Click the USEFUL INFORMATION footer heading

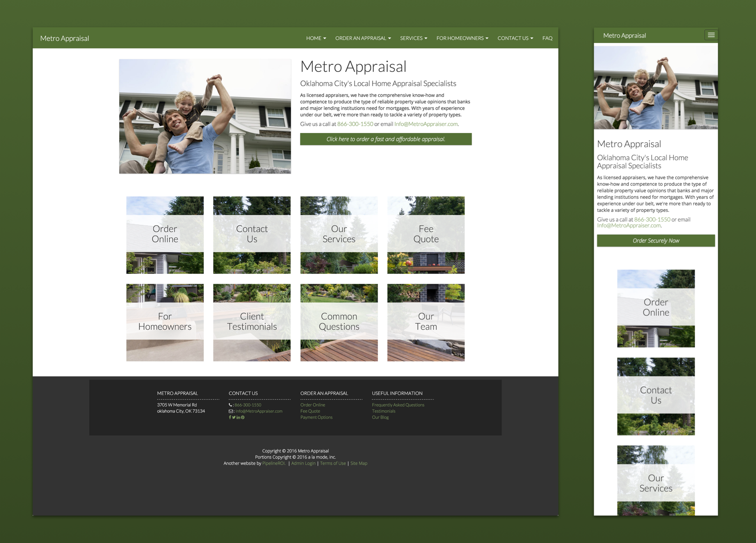[397, 393]
